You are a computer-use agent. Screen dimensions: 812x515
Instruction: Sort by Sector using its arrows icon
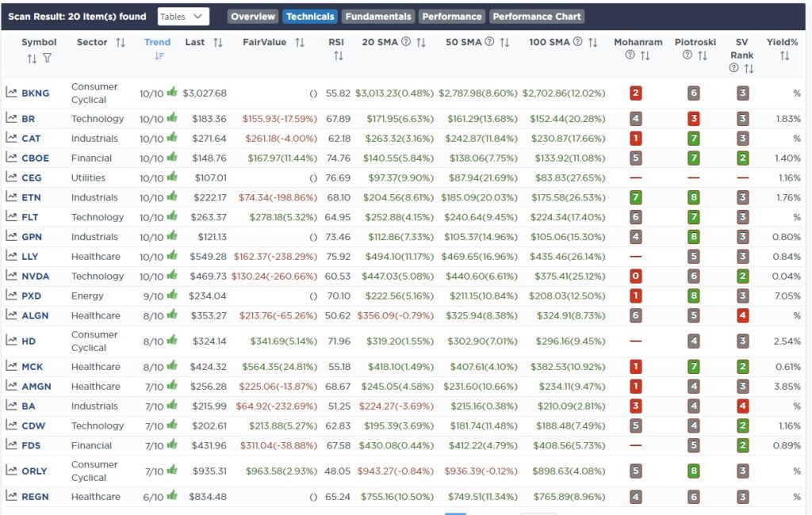(x=121, y=43)
